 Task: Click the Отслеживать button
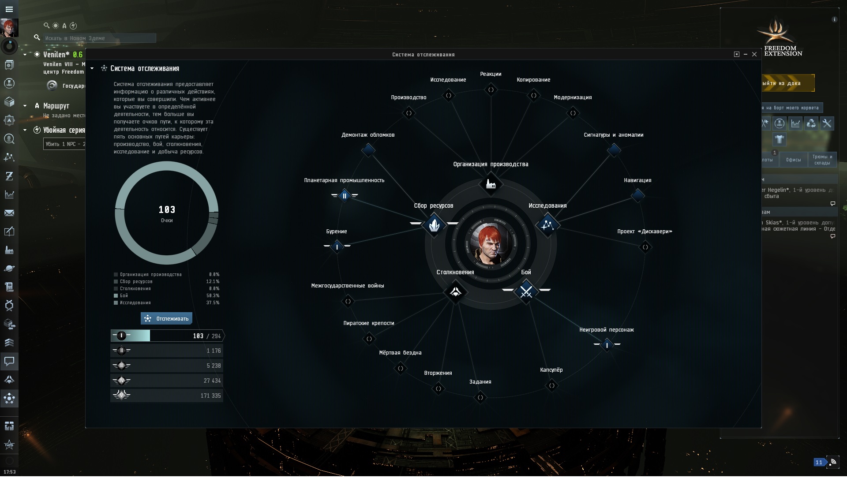click(x=166, y=318)
